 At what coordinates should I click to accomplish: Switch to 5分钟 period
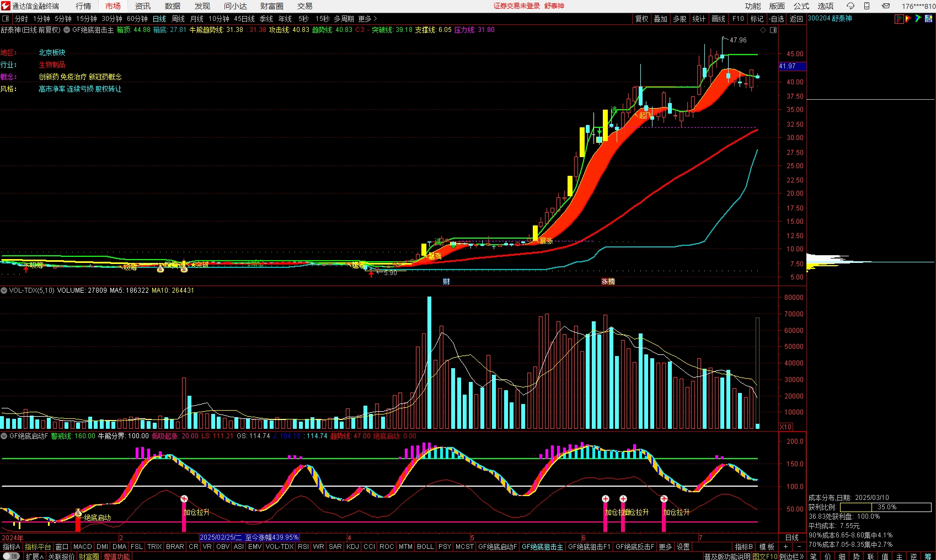[x=63, y=19]
